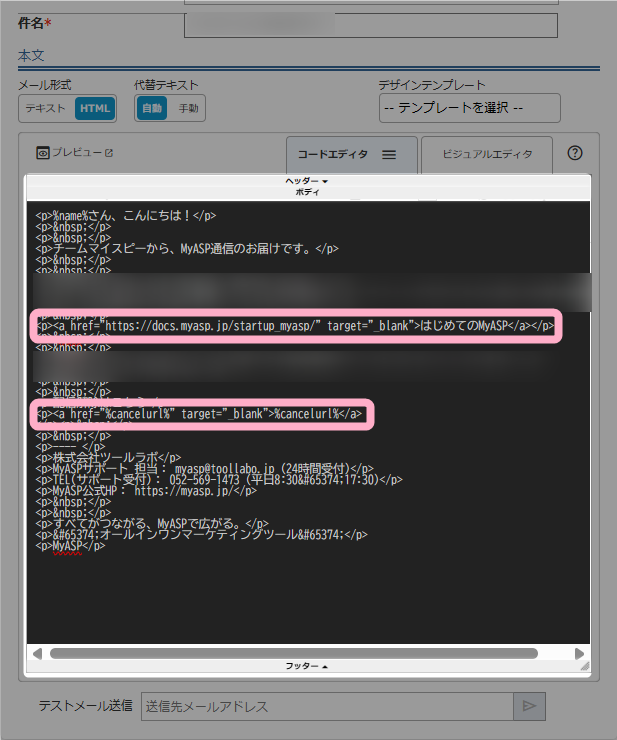Select テキスト mail format
The width and height of the screenshot is (617, 740).
click(x=46, y=108)
